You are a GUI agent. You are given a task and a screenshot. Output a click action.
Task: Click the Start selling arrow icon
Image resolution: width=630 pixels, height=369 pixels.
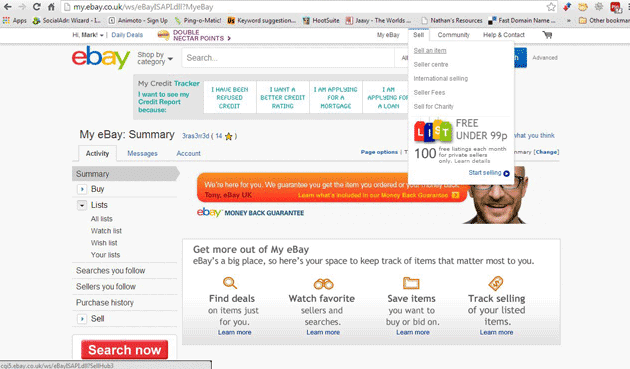[506, 173]
